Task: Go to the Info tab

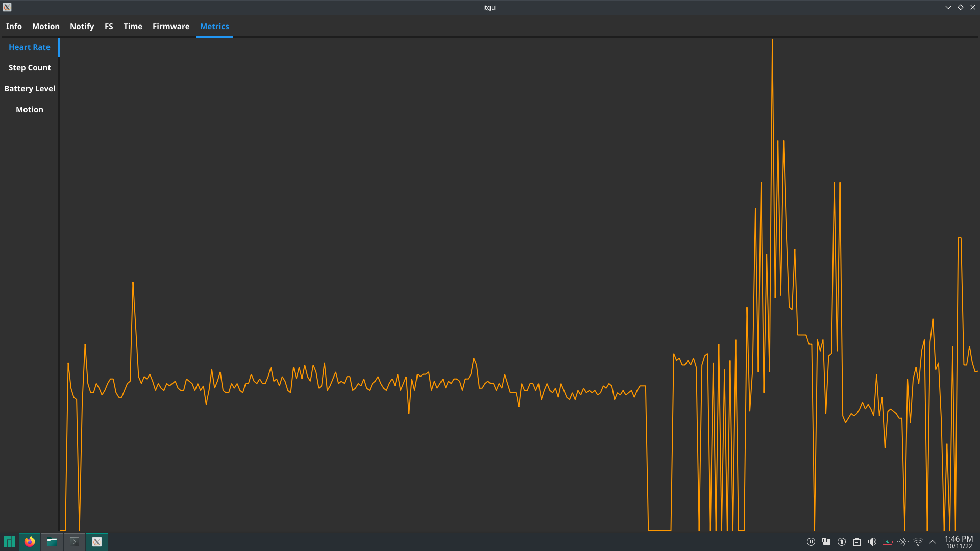Action: point(14,27)
